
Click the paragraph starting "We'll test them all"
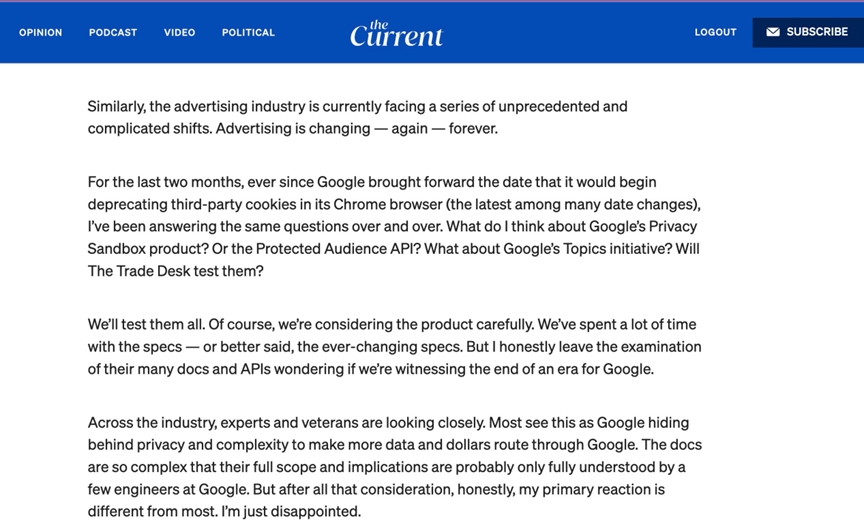[x=395, y=346]
